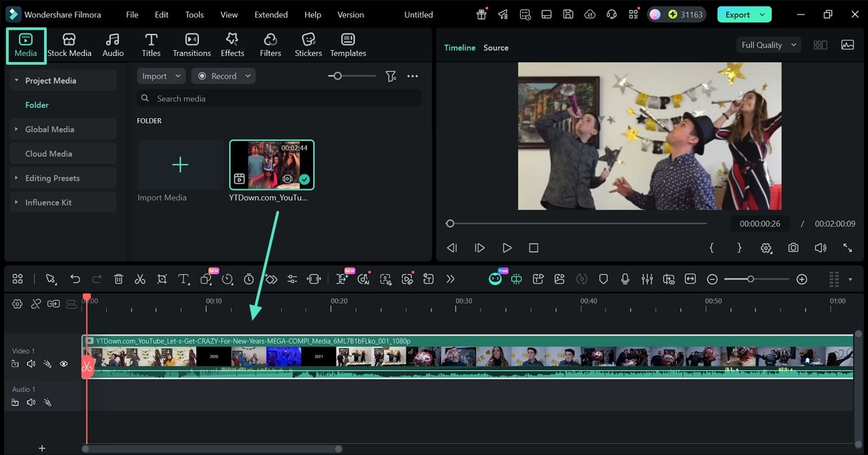
Task: Select the Transitions panel
Action: 192,44
